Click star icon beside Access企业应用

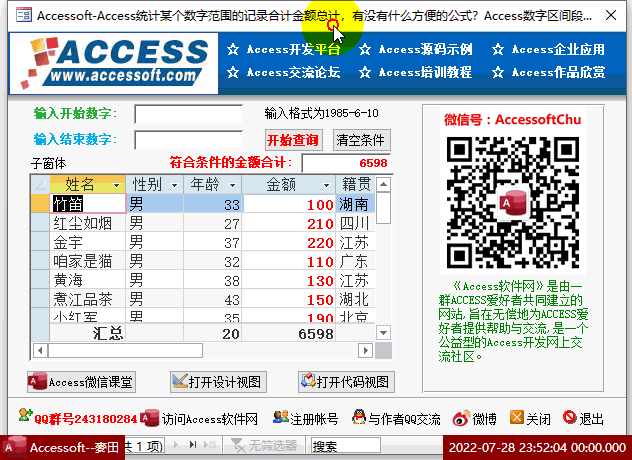click(x=498, y=49)
